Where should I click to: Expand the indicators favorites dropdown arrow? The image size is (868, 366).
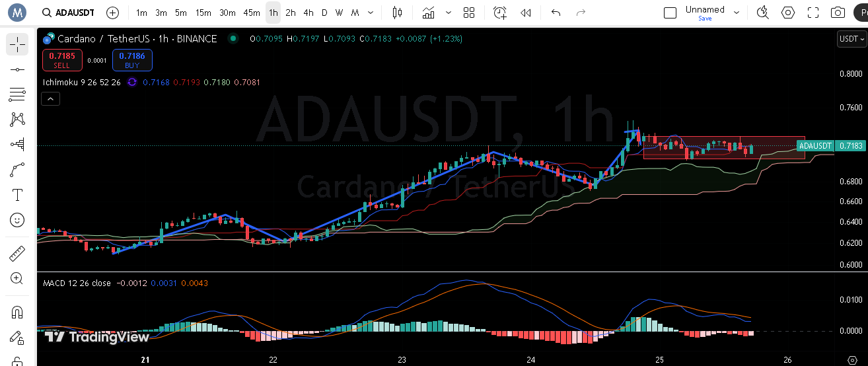pos(449,13)
